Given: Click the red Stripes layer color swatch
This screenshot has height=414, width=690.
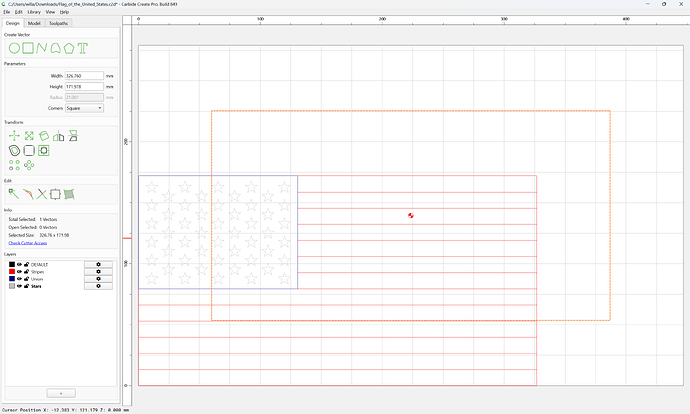Looking at the screenshot, I should point(12,272).
